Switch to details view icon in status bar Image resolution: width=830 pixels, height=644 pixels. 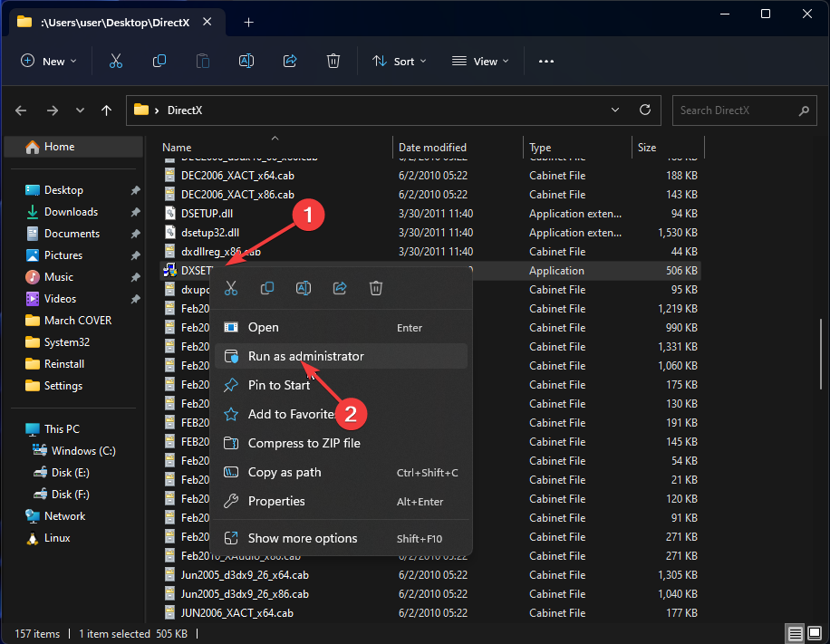coord(795,633)
